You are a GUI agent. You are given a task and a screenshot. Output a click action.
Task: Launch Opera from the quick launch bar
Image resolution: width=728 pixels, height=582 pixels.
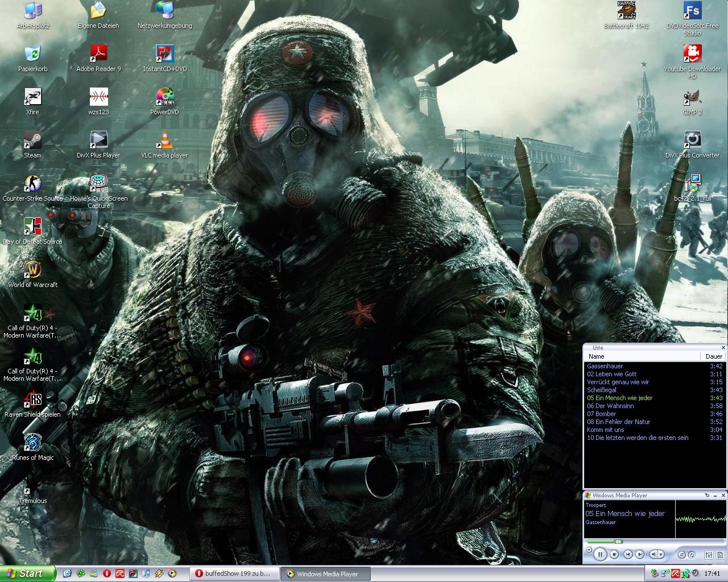click(x=106, y=573)
